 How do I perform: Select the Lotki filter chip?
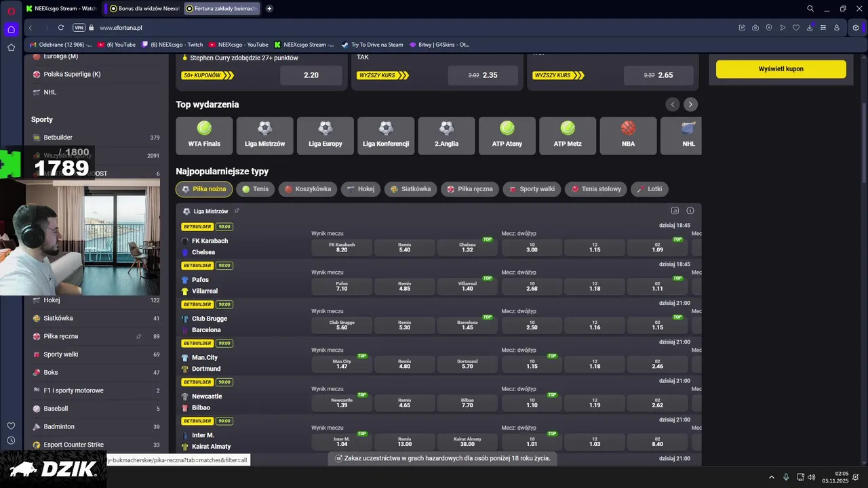pyautogui.click(x=650, y=189)
